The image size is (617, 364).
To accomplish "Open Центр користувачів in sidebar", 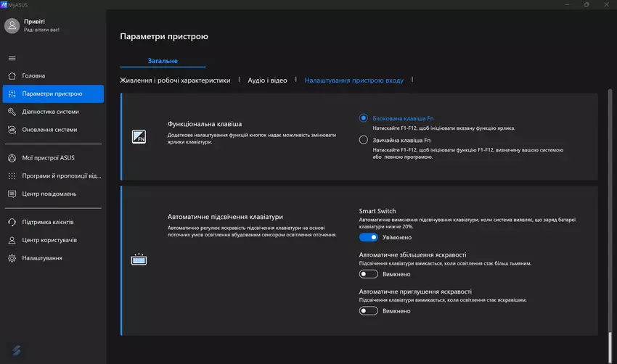I will (49, 240).
